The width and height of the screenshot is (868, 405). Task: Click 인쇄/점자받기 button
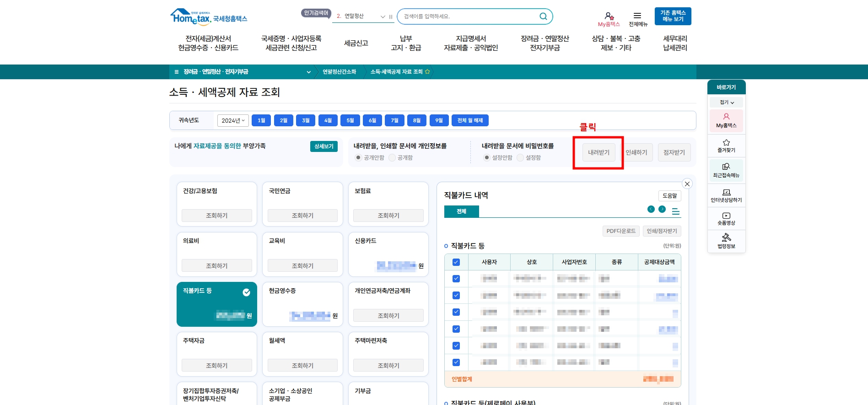pos(662,231)
